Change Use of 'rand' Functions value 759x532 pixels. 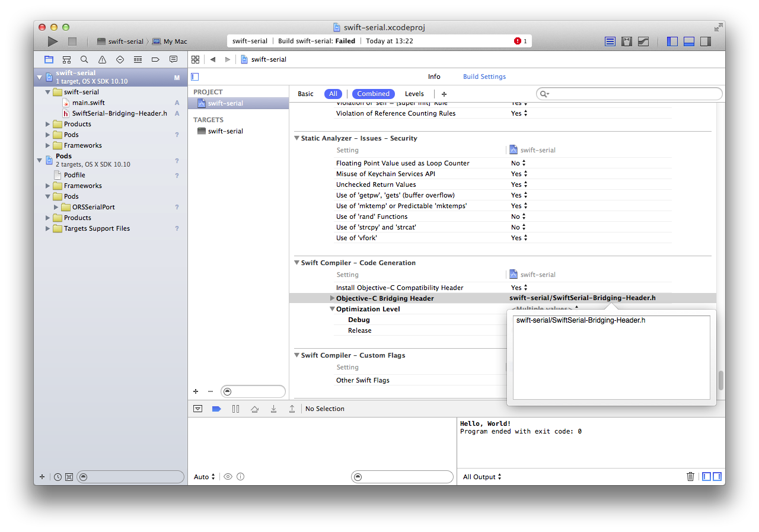519,216
